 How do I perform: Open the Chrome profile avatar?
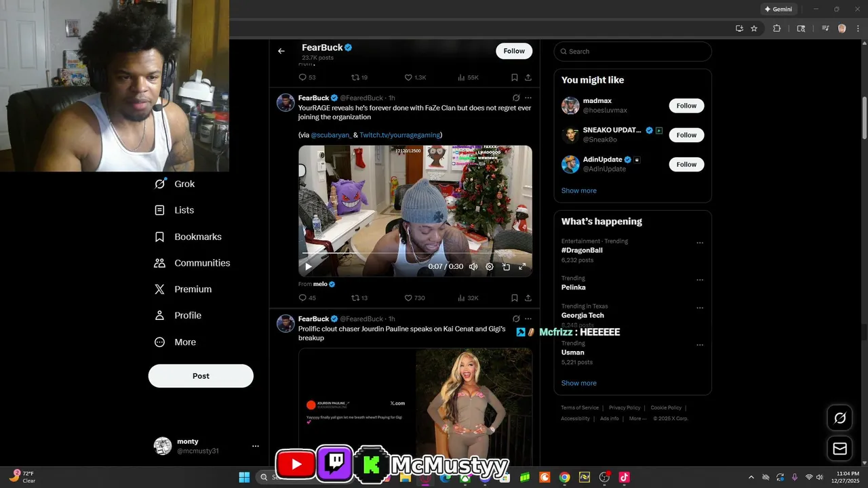click(842, 28)
